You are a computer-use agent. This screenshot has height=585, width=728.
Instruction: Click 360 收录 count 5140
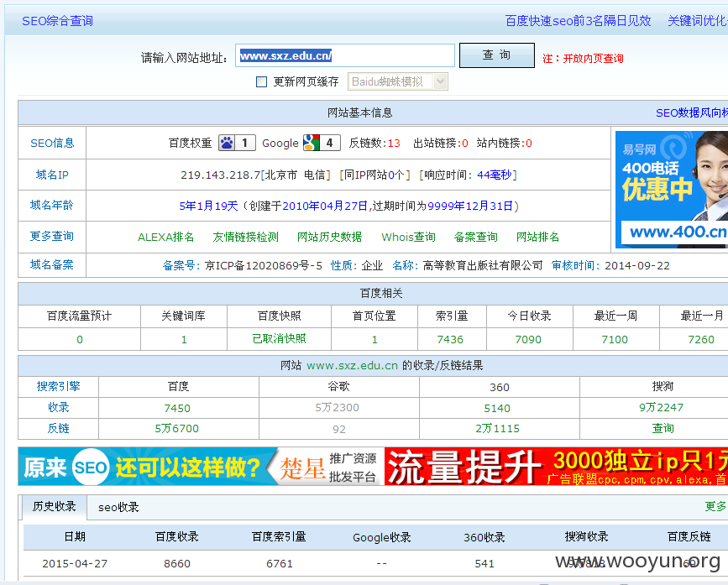click(x=497, y=408)
